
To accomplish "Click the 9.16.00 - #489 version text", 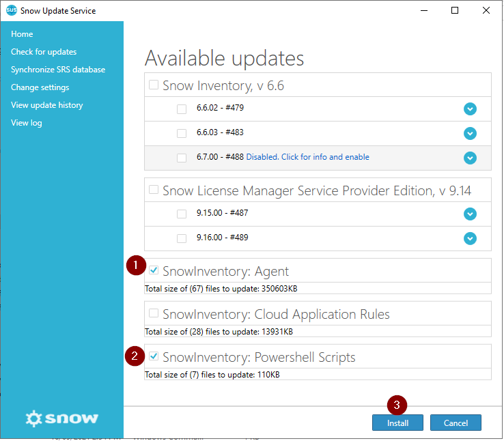I will click(223, 238).
